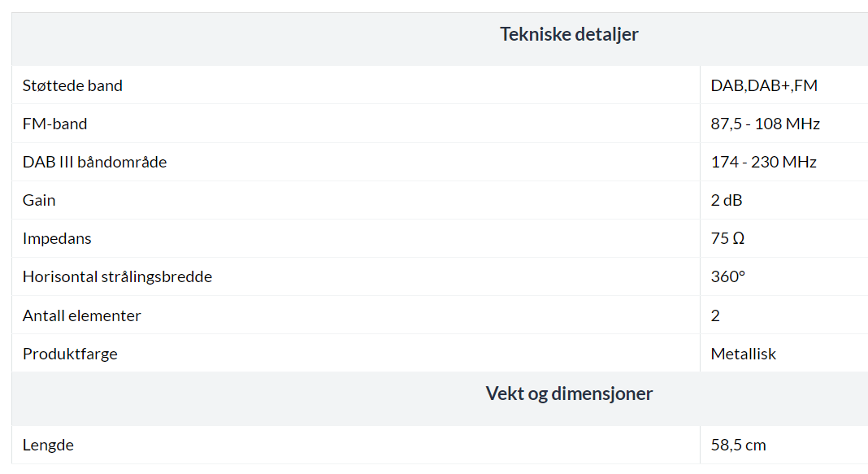
Task: Click the Antall elementer value 2
Action: click(x=715, y=315)
